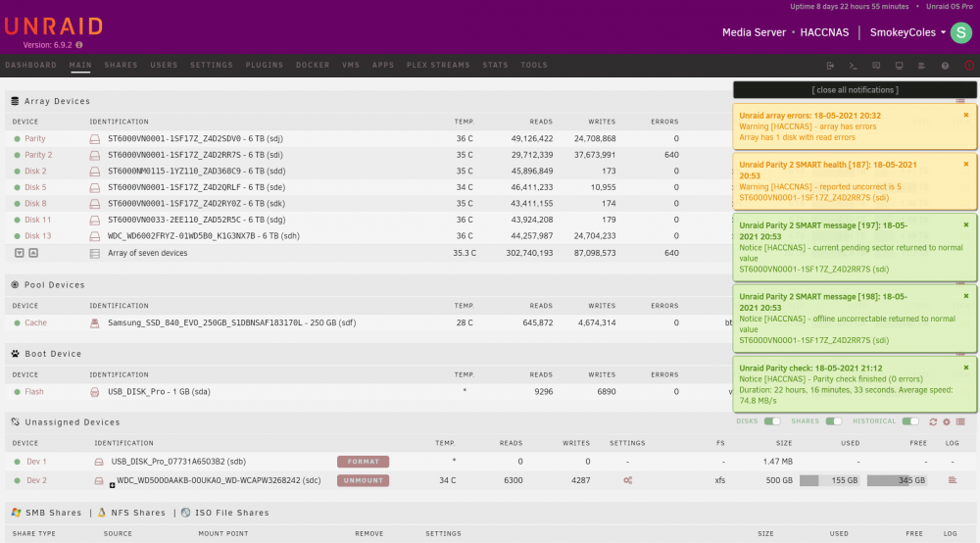Expand the array device list with the up arrow
This screenshot has height=543, width=980.
[33, 253]
